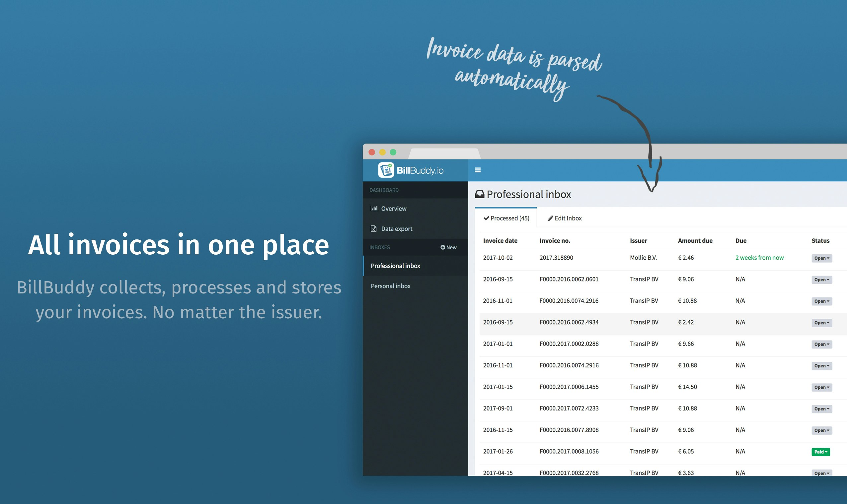The image size is (847, 504).
Task: Click the empty browser tab
Action: [x=444, y=154]
